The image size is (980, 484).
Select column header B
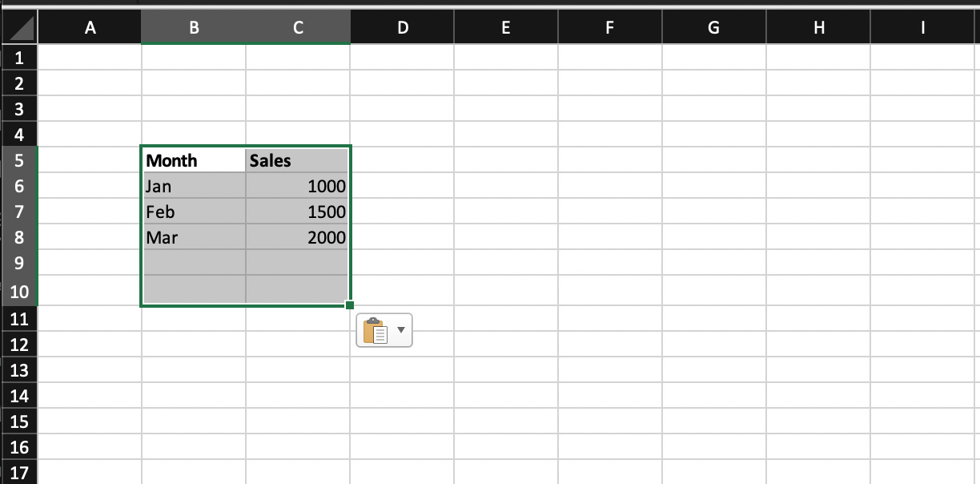tap(193, 26)
